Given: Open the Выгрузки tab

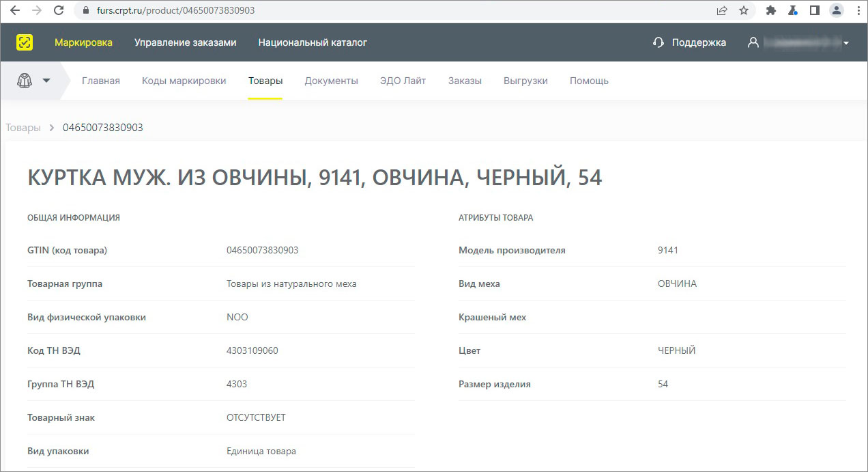Looking at the screenshot, I should (525, 81).
